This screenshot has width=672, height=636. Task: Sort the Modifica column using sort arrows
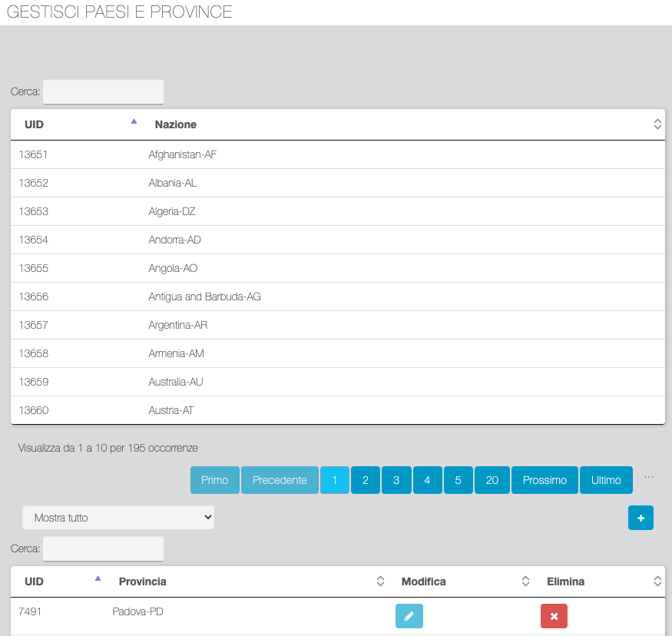[x=525, y=581]
